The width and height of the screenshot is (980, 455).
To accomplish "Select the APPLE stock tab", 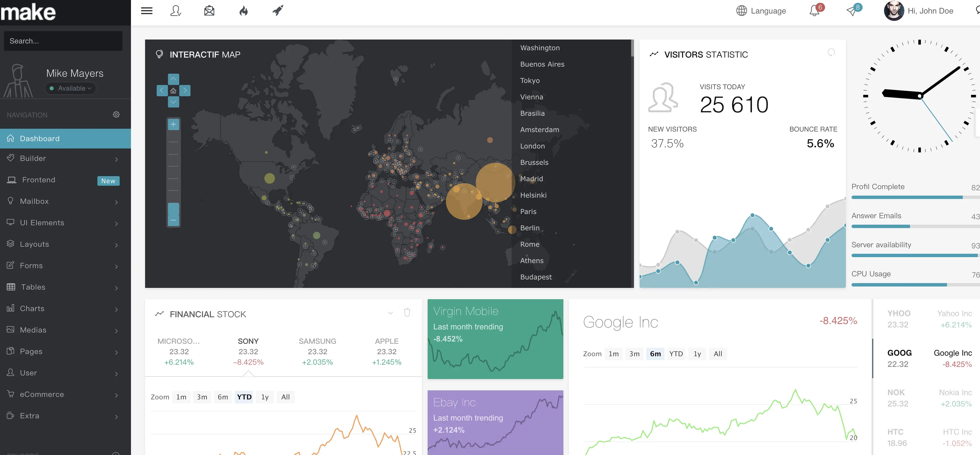I will point(387,351).
